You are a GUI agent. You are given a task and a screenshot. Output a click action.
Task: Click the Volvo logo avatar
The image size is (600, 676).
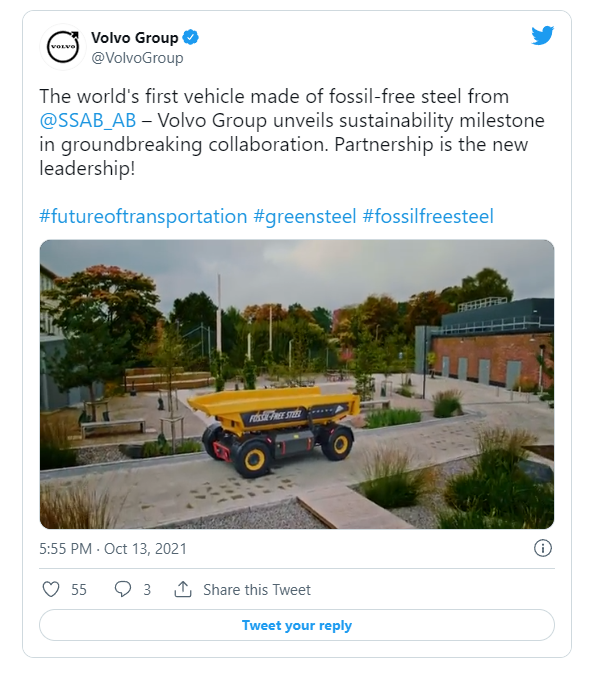pyautogui.click(x=61, y=48)
